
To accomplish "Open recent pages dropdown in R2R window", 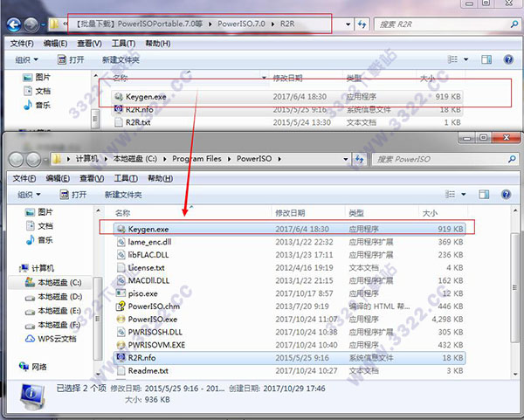I will click(43, 24).
